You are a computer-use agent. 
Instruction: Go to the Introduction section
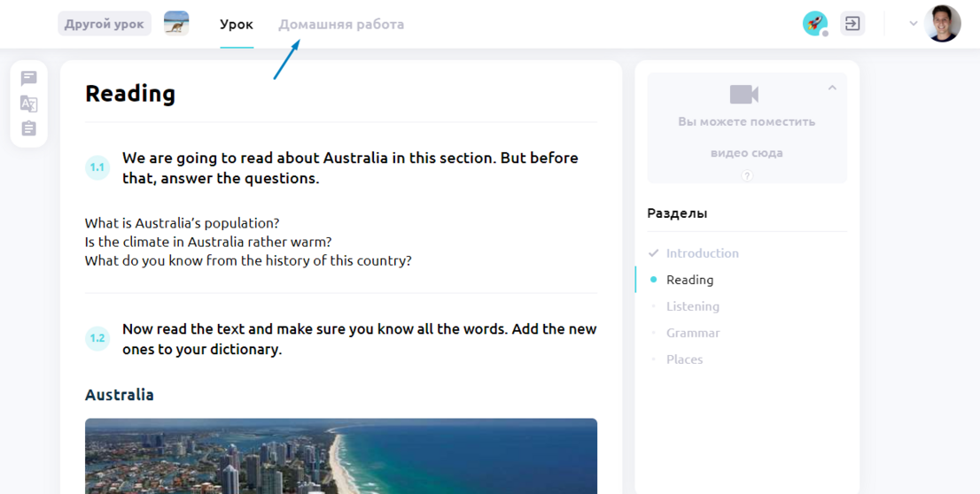[x=703, y=253]
